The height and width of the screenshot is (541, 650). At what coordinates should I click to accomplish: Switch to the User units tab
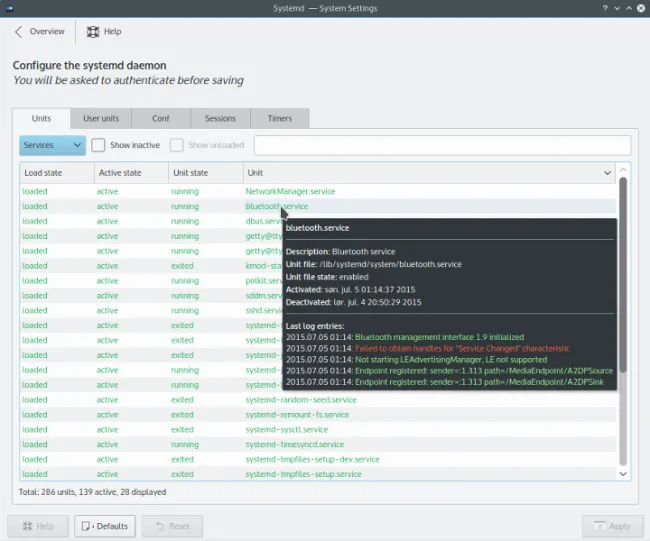[100, 119]
